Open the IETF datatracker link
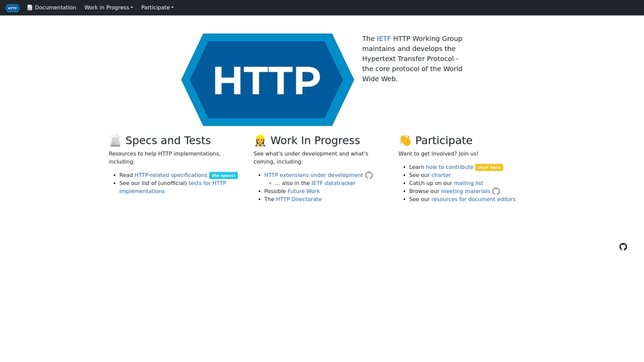 coord(333,183)
